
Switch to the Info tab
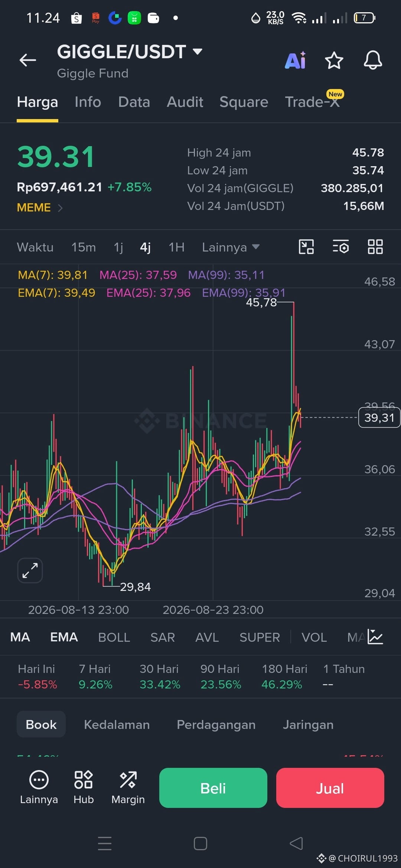(x=88, y=102)
